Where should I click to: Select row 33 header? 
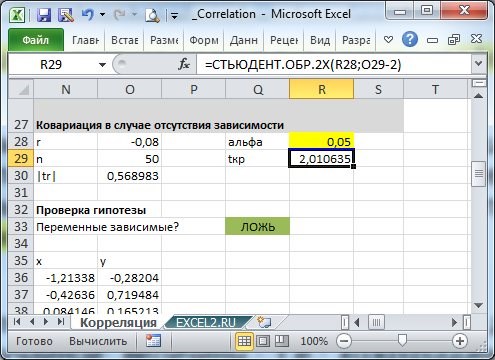(x=21, y=226)
